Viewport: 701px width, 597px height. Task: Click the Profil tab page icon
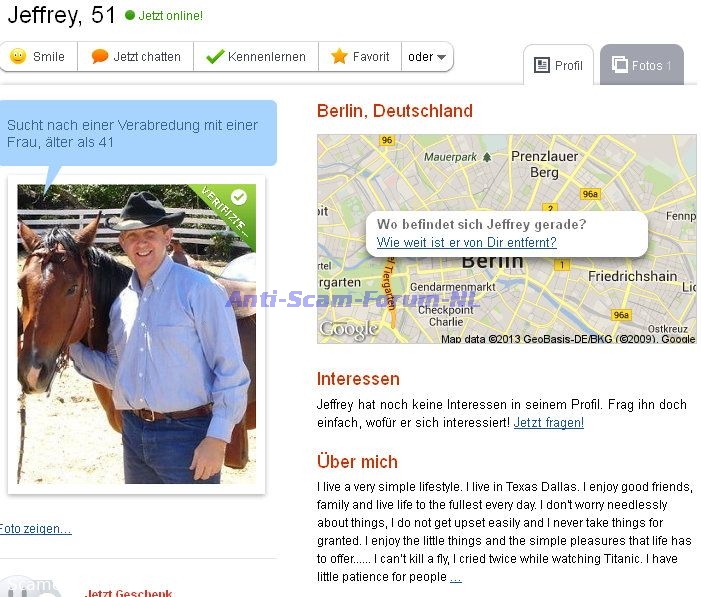[x=542, y=65]
